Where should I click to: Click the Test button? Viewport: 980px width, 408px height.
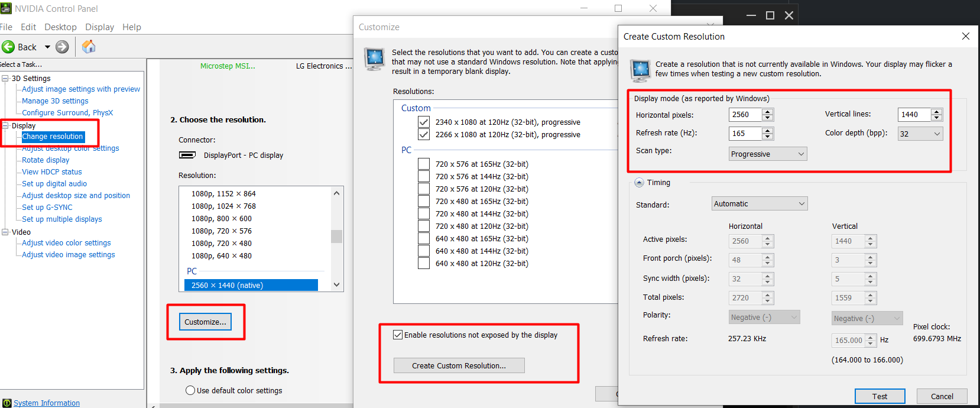(880, 396)
